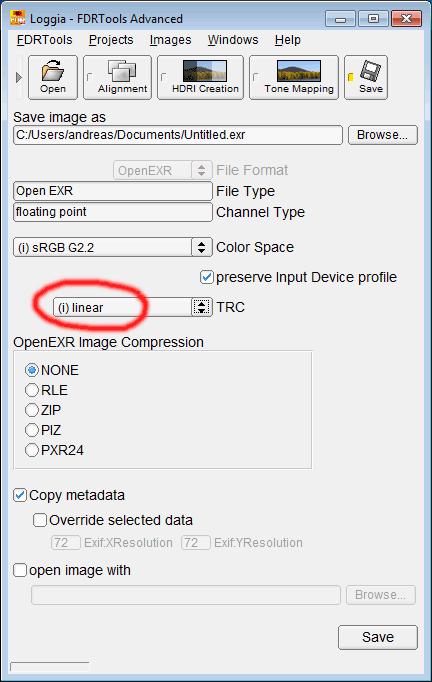432x682 pixels.
Task: Open the Projects menu
Action: (111, 40)
